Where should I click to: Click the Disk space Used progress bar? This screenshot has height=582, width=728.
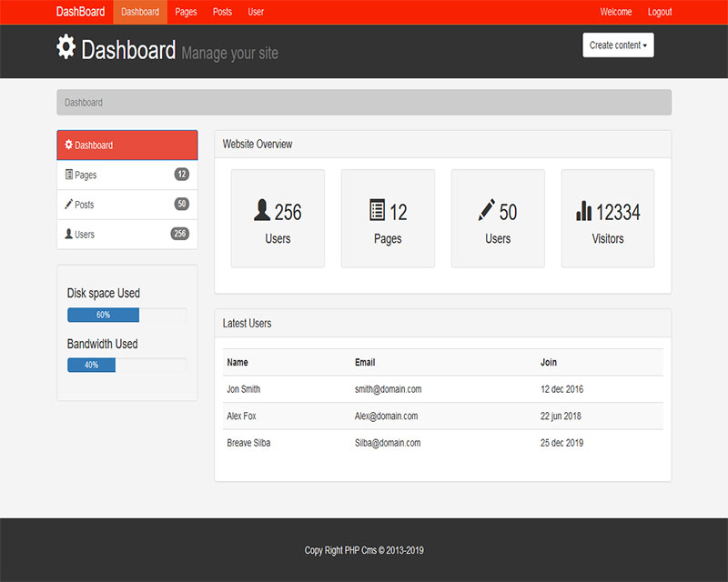click(126, 315)
